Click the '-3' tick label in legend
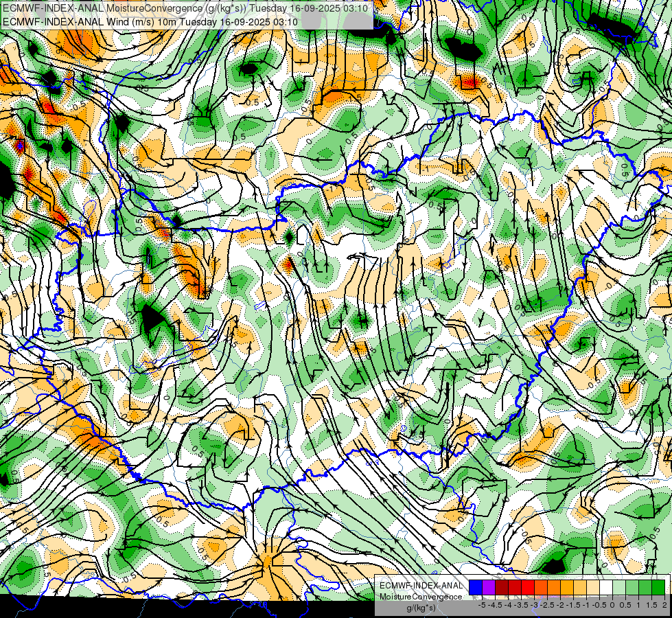The image size is (672, 618). click(535, 605)
